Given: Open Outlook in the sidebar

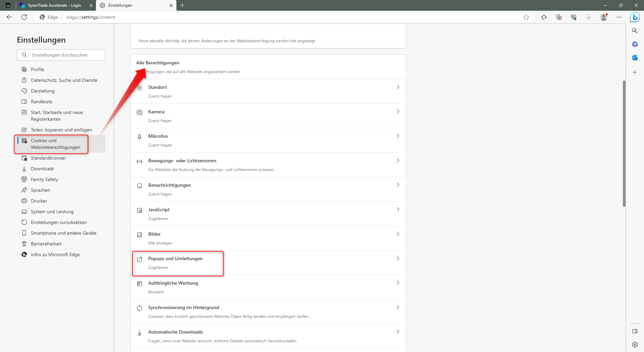Looking at the screenshot, I should [x=635, y=58].
